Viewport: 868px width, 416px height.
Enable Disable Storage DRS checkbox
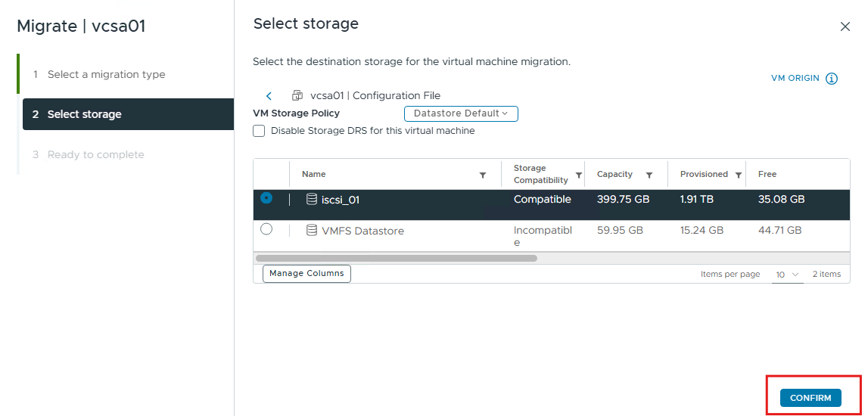[259, 131]
